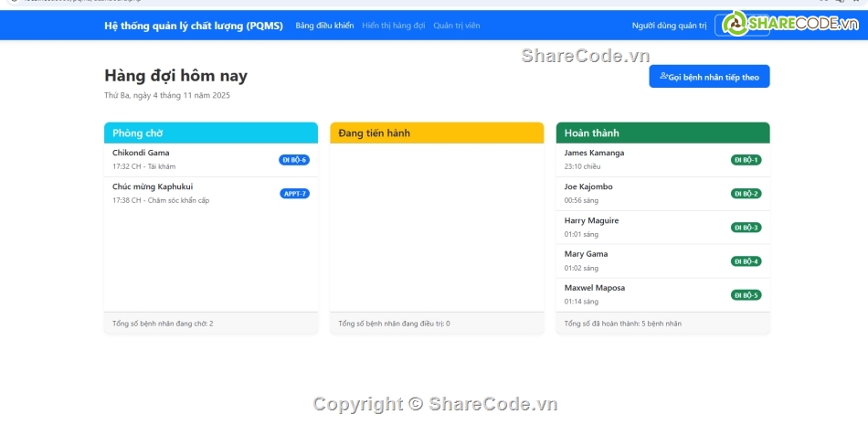Select the Phòng chờ column header
The height and width of the screenshot is (425, 868).
pos(211,133)
